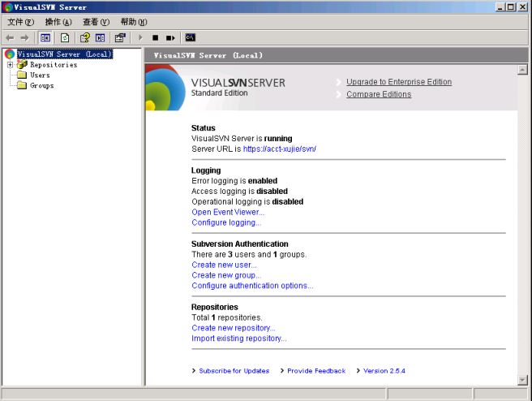The image size is (532, 401).
Task: Click the scrollbar up arrow
Action: (x=522, y=70)
